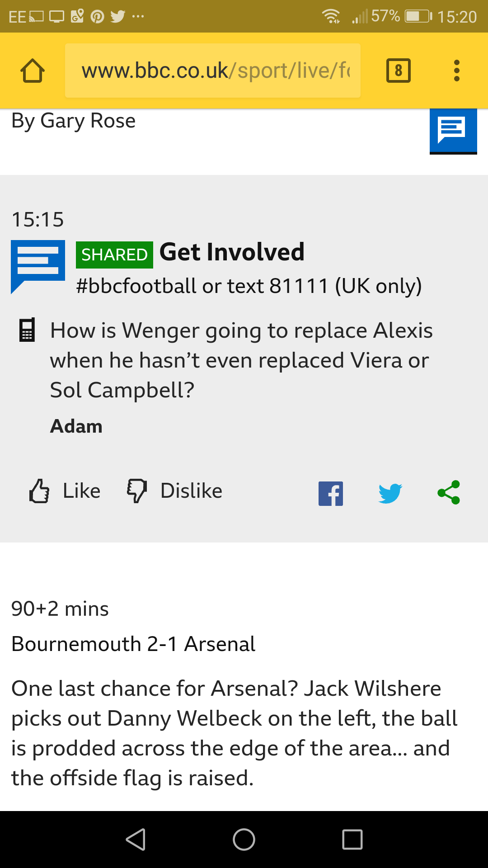Tap the Bournemouth 2-1 Arsenal score line
Viewport: 488px width, 868px height.
pos(133,644)
